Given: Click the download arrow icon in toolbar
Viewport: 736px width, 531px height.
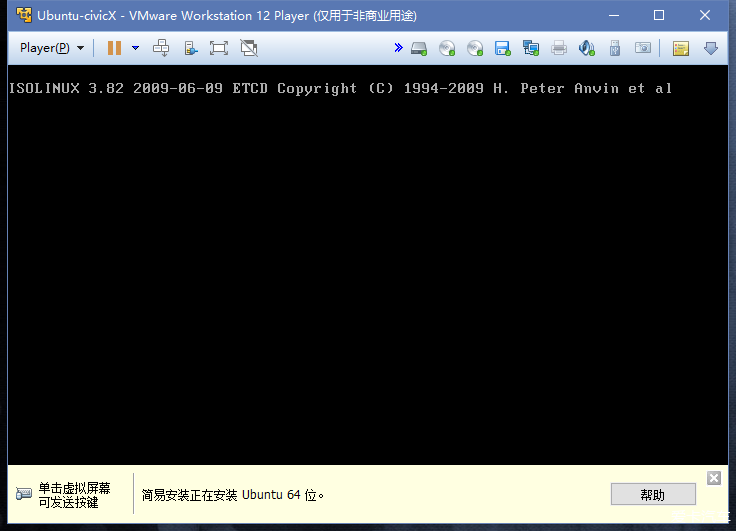Looking at the screenshot, I should [711, 48].
